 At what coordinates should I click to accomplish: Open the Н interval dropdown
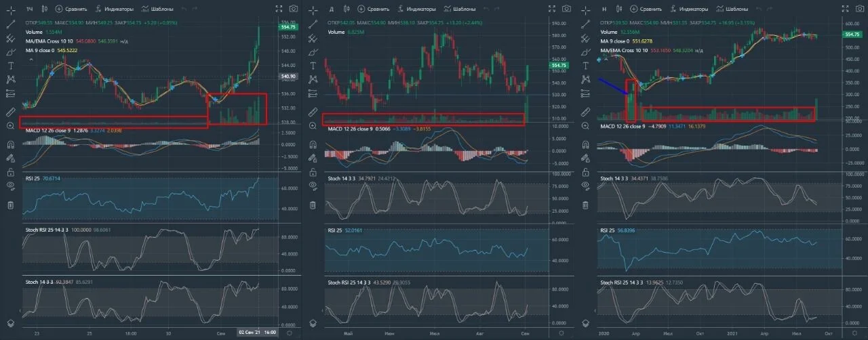click(604, 9)
